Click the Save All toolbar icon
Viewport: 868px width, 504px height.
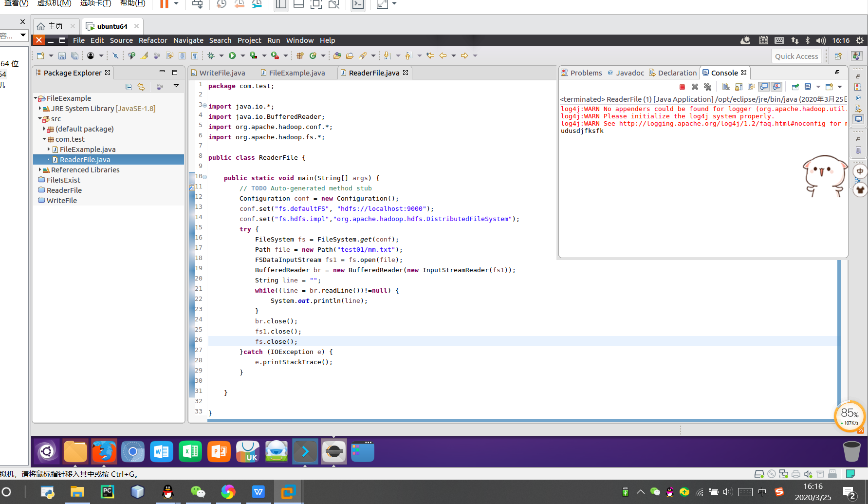(x=74, y=56)
